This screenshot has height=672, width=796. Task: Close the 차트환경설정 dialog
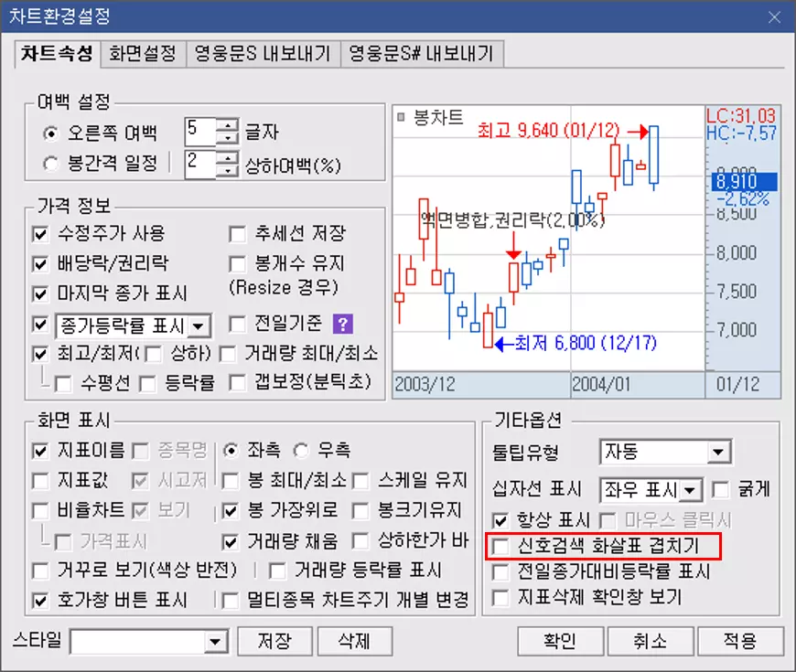pyautogui.click(x=774, y=17)
